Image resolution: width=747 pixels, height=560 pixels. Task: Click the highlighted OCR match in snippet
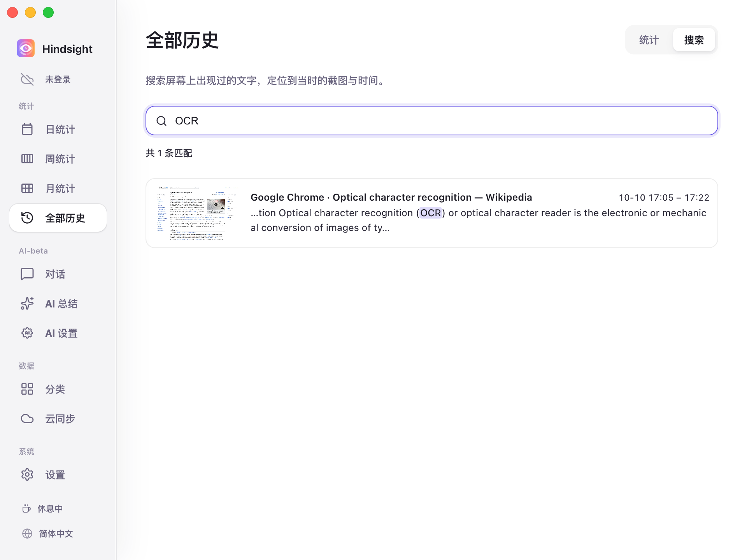[430, 213]
